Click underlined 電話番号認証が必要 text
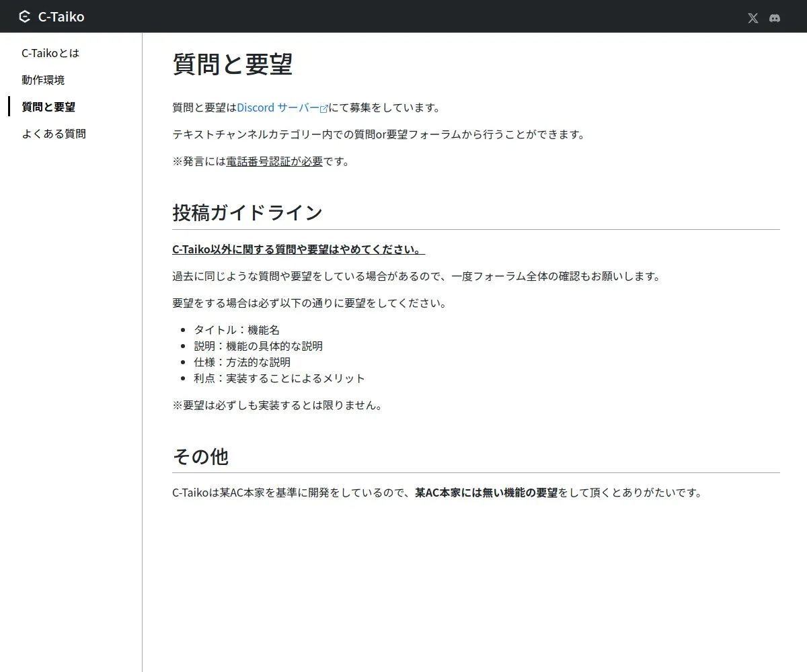The width and height of the screenshot is (807, 672). 274,161
